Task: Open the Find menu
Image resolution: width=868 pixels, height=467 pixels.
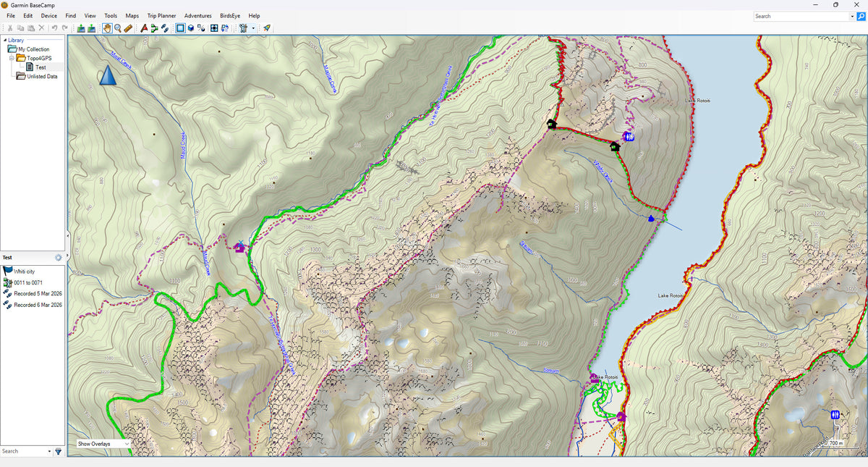Action: (70, 15)
